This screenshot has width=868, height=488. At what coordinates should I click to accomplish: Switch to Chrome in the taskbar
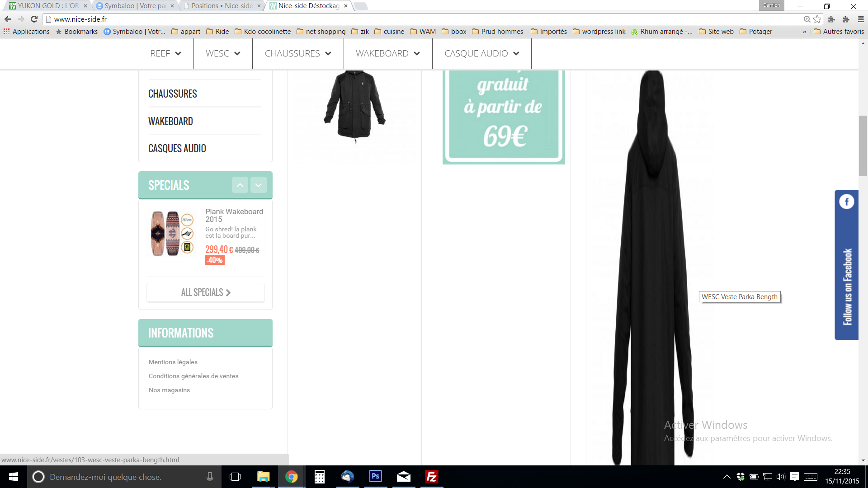[x=292, y=477]
